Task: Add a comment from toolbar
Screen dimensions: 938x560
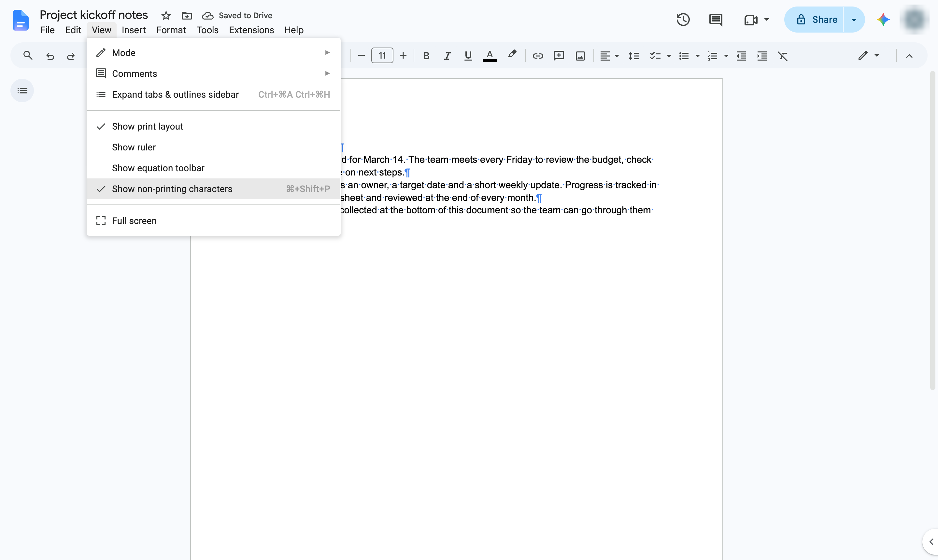Action: (559, 56)
